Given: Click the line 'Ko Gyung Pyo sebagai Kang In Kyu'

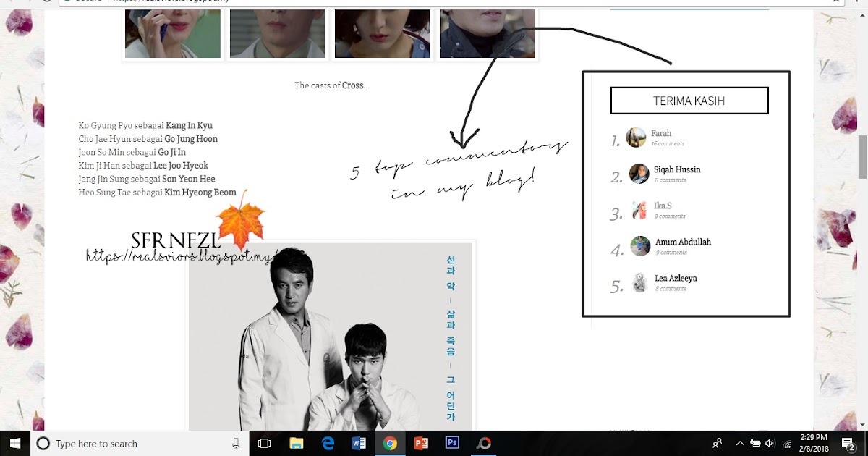Looking at the screenshot, I should coord(145,125).
